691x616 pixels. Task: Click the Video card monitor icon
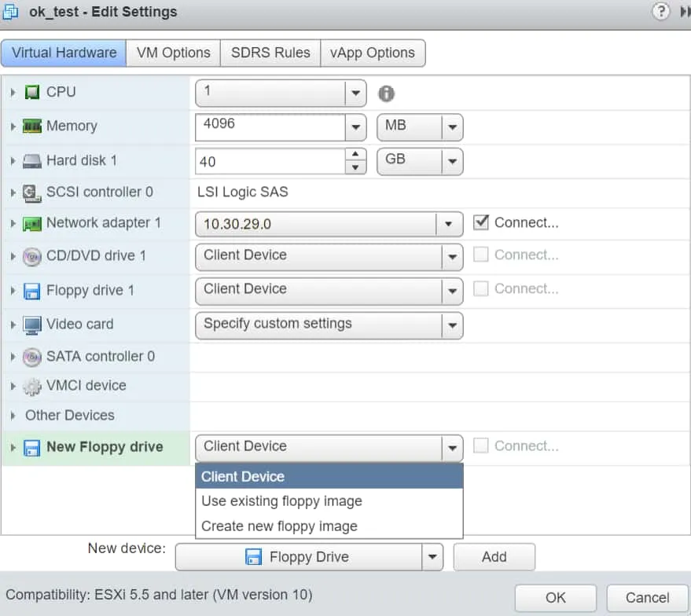pyautogui.click(x=32, y=324)
